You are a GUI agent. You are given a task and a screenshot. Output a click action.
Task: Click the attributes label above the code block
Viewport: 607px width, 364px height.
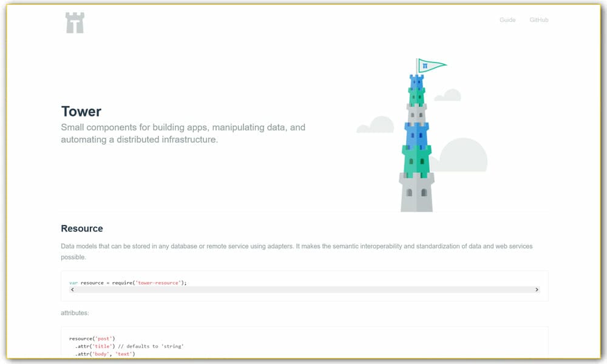74,313
